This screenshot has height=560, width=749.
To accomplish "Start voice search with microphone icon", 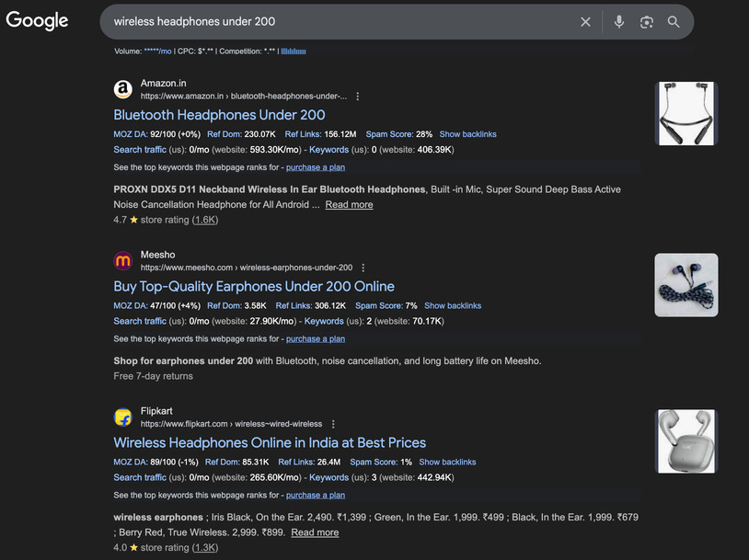I will coord(619,22).
